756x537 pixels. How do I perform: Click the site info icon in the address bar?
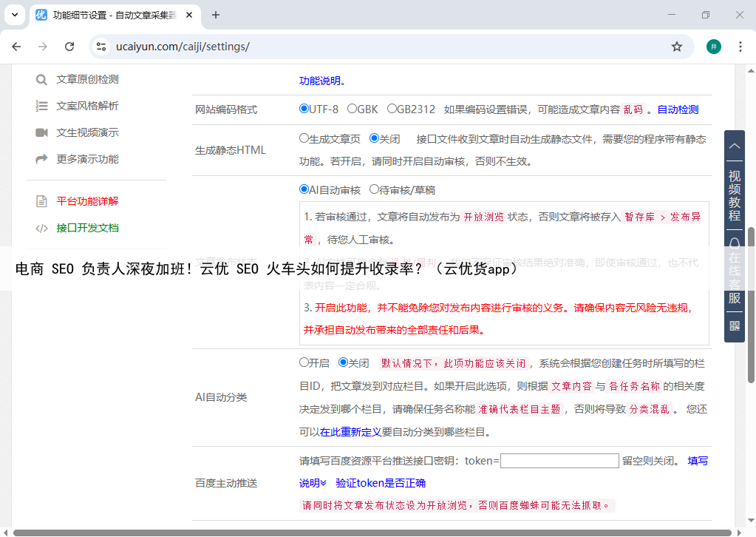102,47
